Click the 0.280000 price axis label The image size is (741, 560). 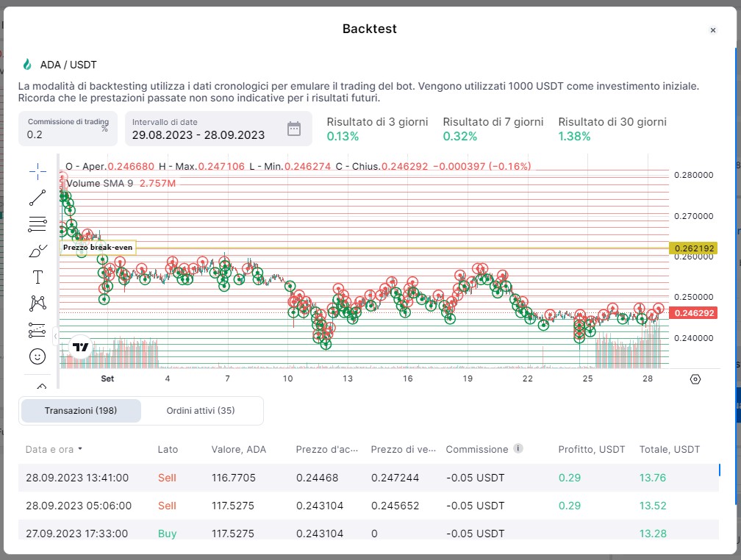(694, 176)
